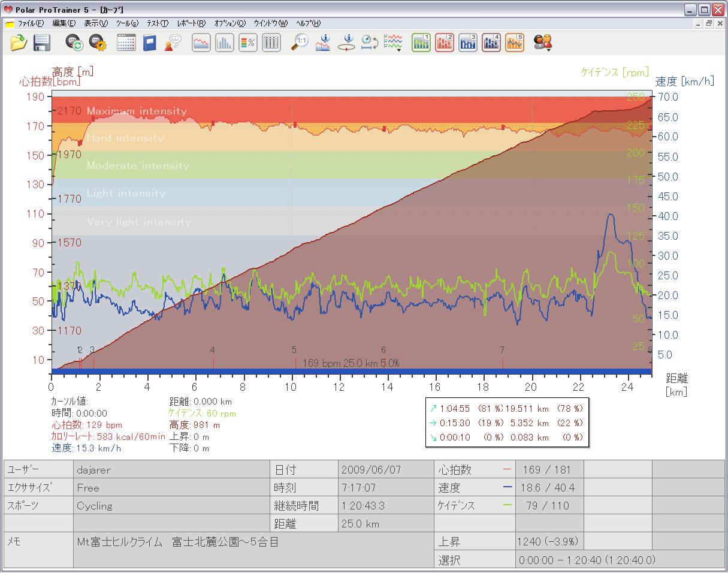This screenshot has height=573, width=728.
Task: Click the curve info icon
Action: tap(323, 43)
